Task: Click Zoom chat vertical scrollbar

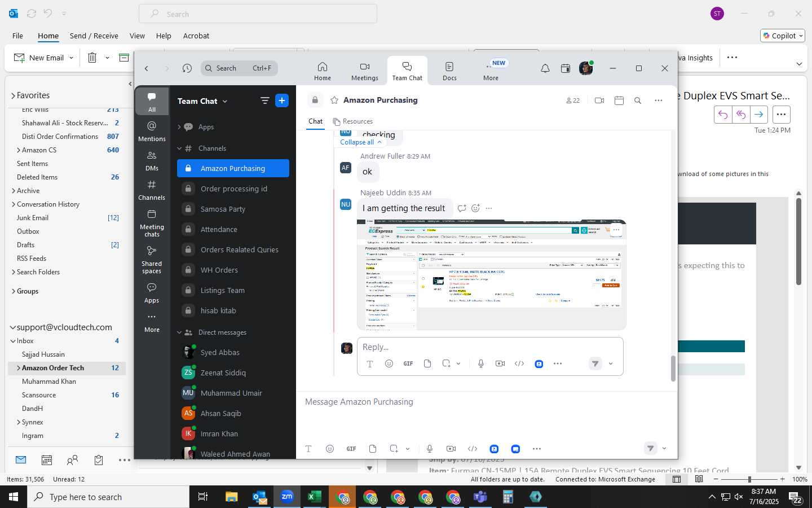Action: (x=673, y=369)
